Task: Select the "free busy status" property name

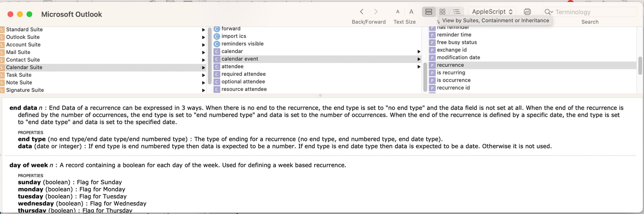Action: point(457,42)
